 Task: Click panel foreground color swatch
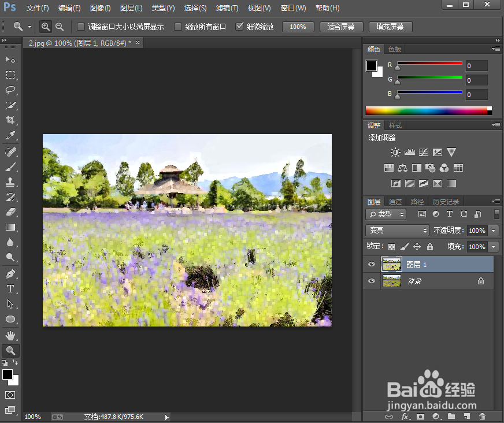click(371, 65)
